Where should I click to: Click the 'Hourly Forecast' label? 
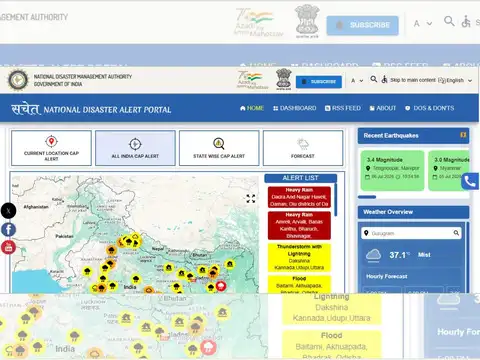click(x=387, y=276)
